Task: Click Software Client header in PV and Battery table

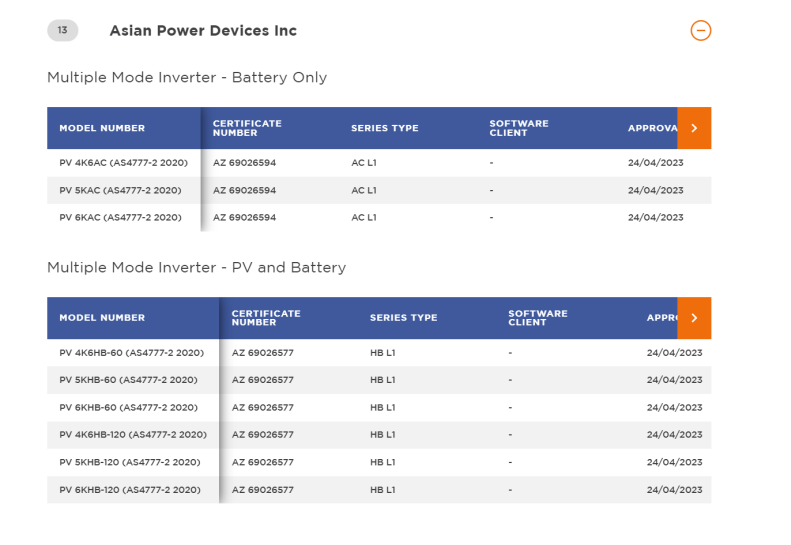Action: tap(537, 318)
